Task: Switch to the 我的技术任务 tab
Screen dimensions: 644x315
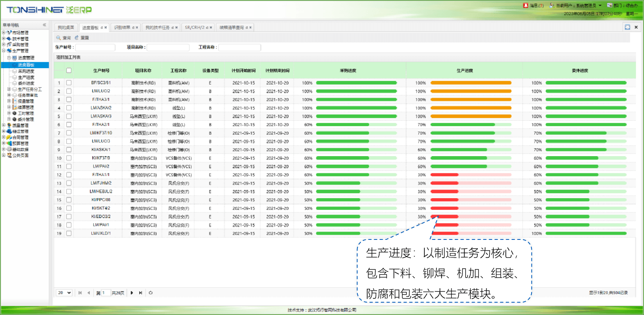Action: pos(157,28)
